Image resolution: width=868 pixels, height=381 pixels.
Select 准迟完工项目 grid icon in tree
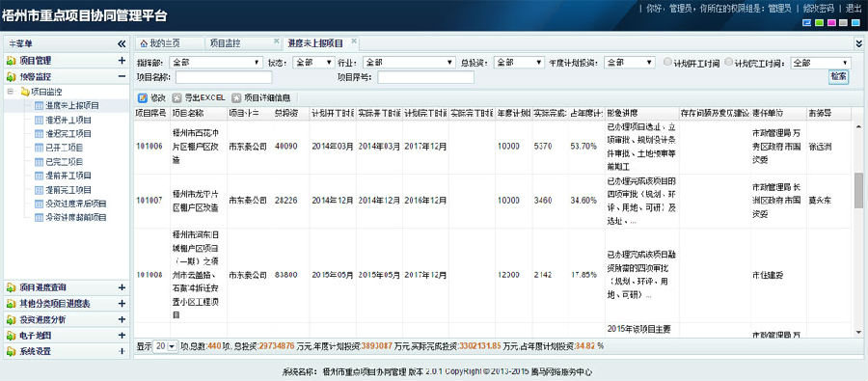click(x=39, y=133)
